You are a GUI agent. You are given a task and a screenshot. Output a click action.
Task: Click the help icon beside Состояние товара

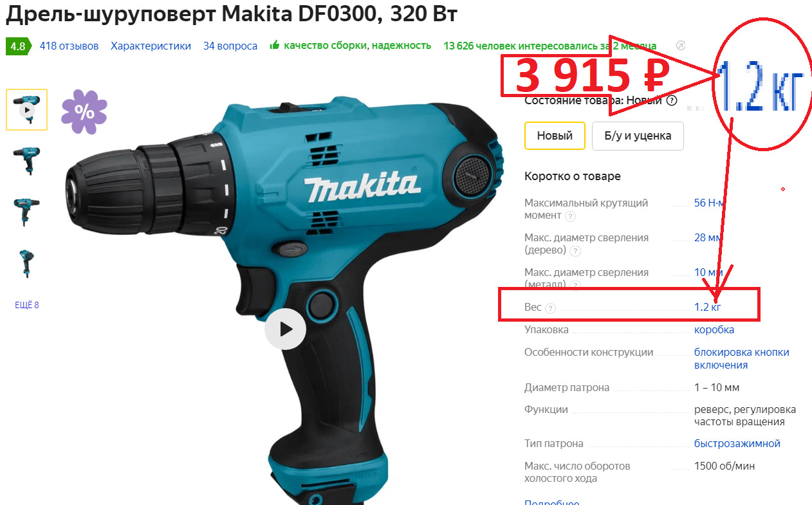672,100
